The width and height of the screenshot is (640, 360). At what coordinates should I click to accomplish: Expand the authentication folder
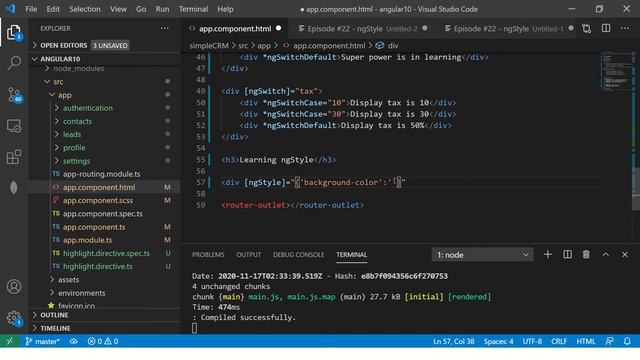pos(87,108)
